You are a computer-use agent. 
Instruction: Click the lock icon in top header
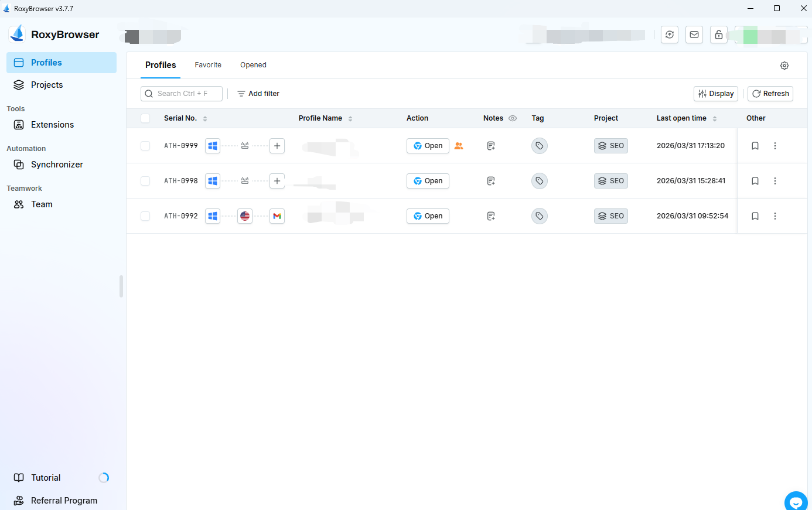[x=719, y=35]
